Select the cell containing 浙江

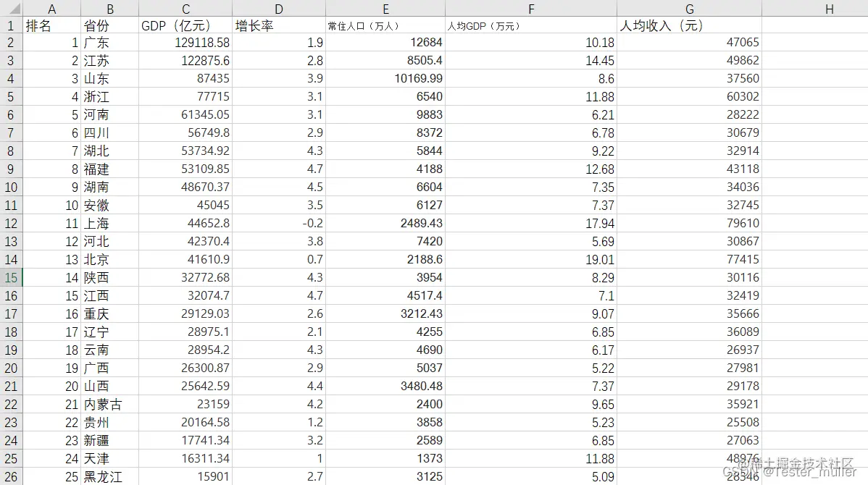pos(109,97)
